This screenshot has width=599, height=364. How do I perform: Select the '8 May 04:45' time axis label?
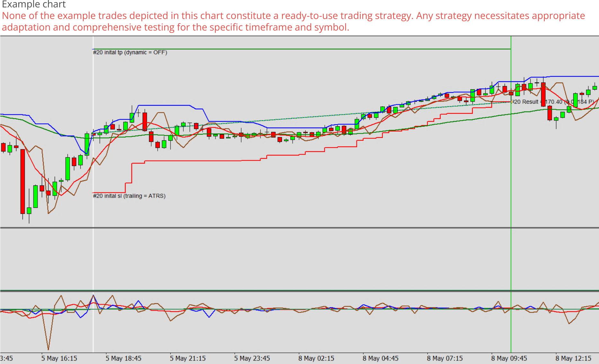point(380,359)
